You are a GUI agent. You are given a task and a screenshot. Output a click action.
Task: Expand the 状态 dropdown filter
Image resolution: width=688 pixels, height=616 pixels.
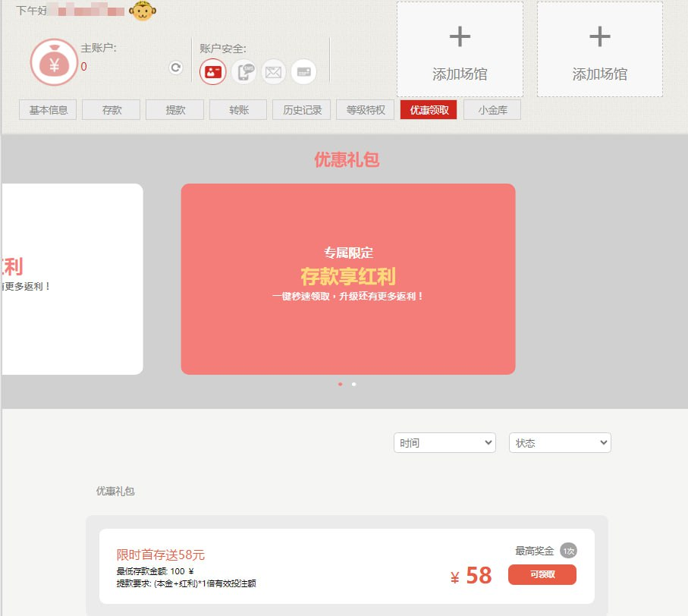pos(560,443)
